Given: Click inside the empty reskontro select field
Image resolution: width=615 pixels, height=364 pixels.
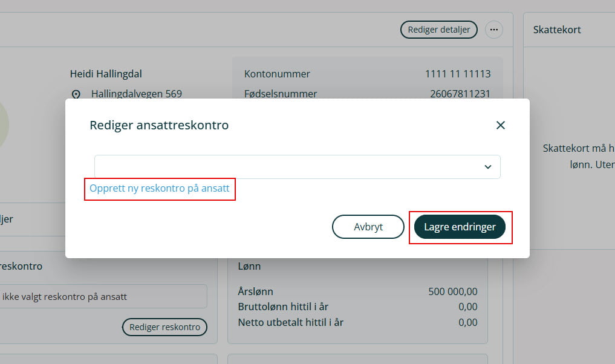Looking at the screenshot, I should [284, 167].
